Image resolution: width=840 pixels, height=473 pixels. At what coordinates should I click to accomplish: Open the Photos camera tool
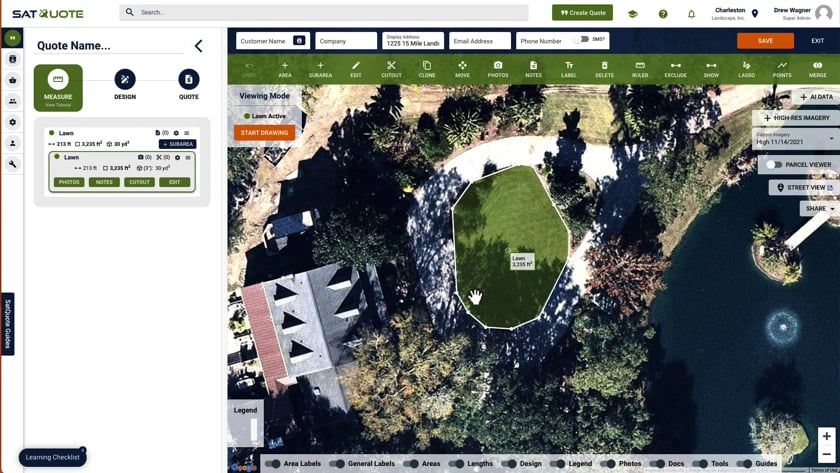(x=498, y=69)
